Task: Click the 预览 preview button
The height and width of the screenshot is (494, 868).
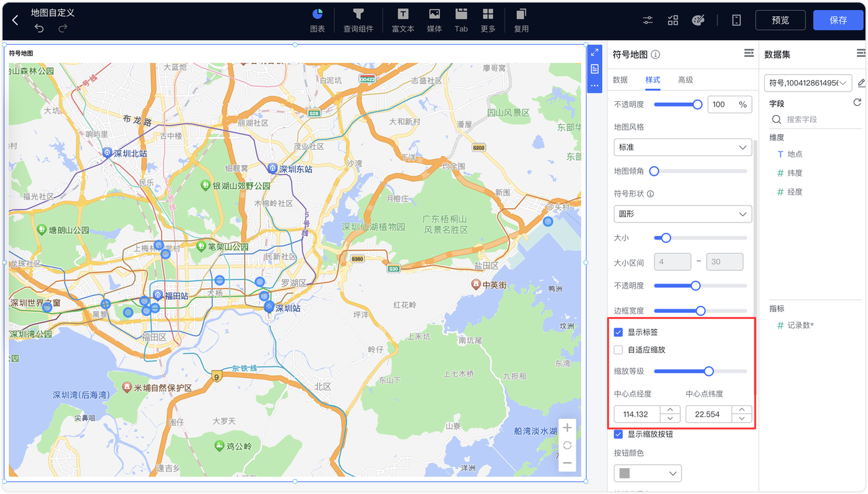Action: click(x=781, y=20)
